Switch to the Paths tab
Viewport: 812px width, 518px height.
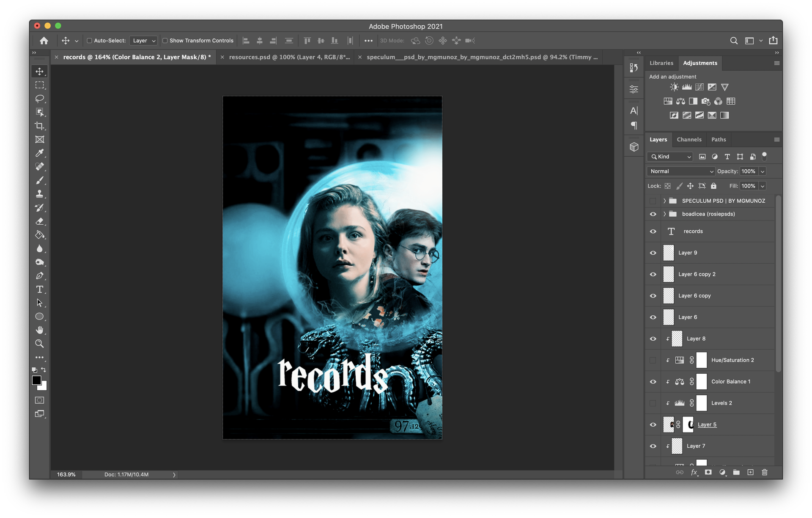pos(719,139)
